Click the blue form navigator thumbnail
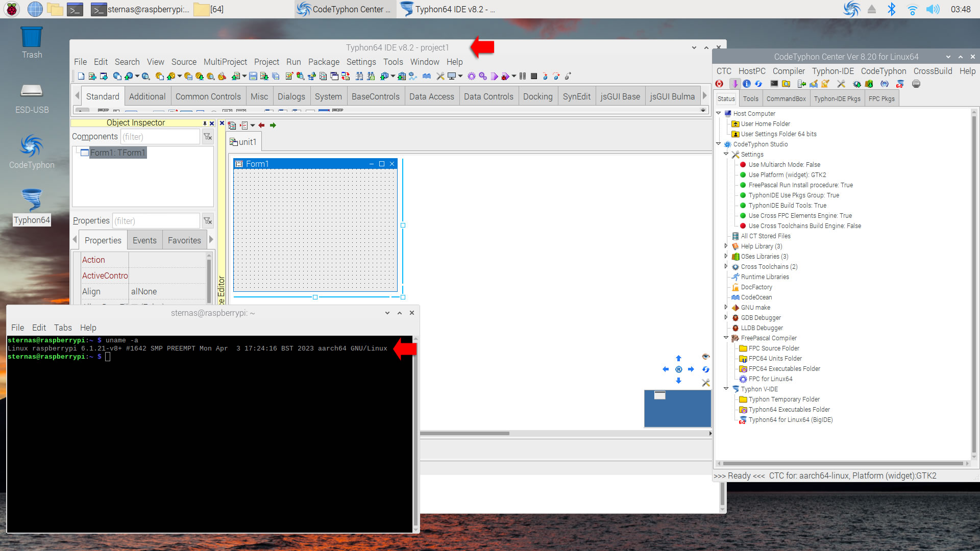The image size is (980, 551). pyautogui.click(x=677, y=408)
